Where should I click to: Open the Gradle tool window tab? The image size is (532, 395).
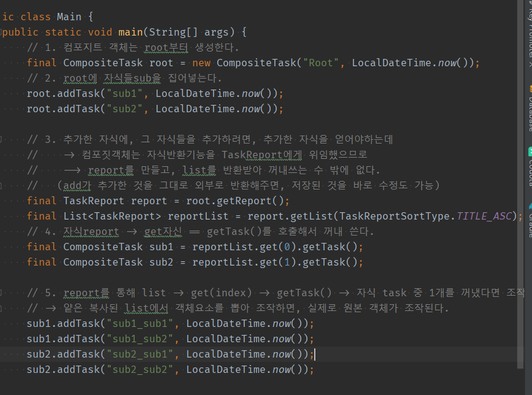[530, 220]
